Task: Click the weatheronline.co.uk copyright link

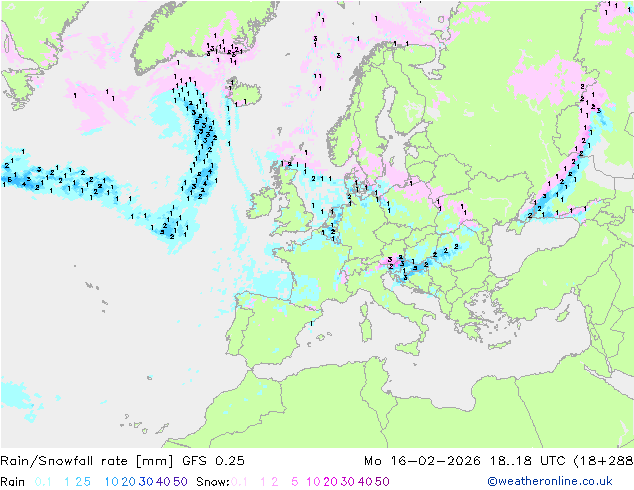Action: (550, 481)
